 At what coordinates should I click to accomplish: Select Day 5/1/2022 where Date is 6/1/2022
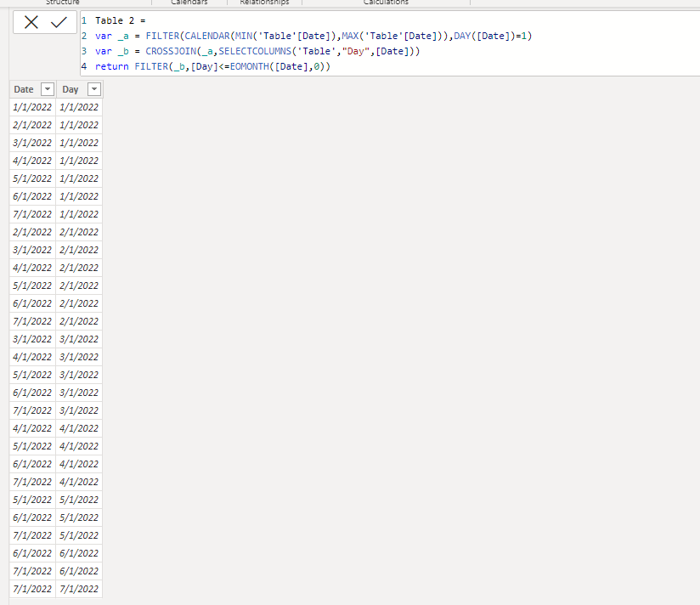click(79, 518)
